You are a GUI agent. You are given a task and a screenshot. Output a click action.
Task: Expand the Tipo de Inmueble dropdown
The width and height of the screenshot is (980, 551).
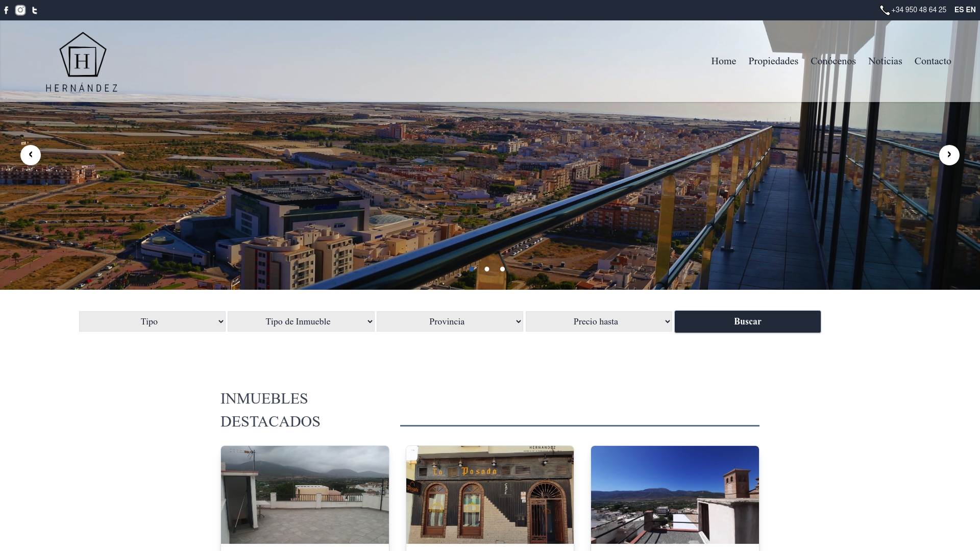301,321
